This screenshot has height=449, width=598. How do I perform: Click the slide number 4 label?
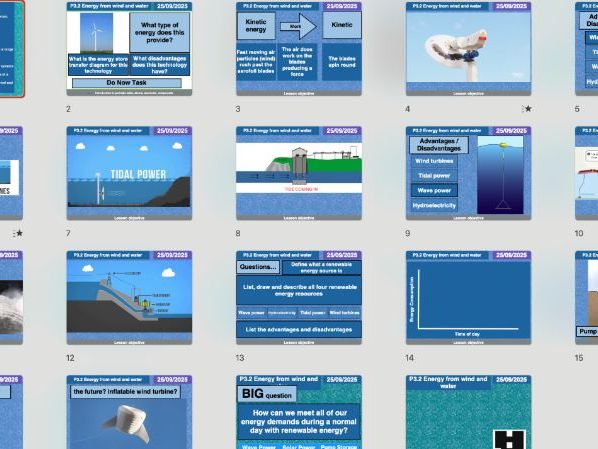pos(408,109)
